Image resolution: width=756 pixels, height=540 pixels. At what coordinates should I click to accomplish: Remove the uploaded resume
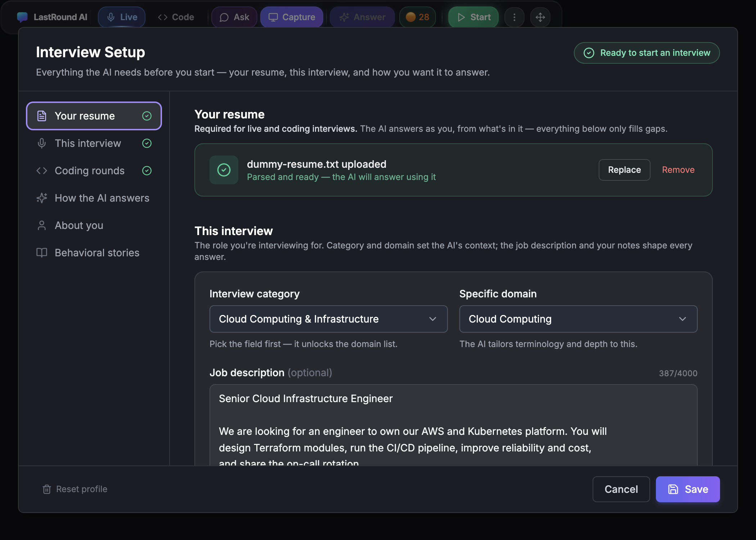678,170
